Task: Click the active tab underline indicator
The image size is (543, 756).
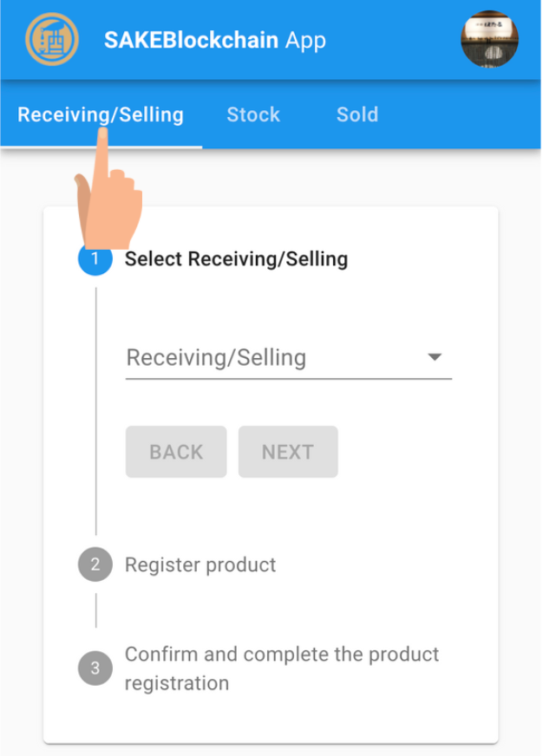Action: 101,147
